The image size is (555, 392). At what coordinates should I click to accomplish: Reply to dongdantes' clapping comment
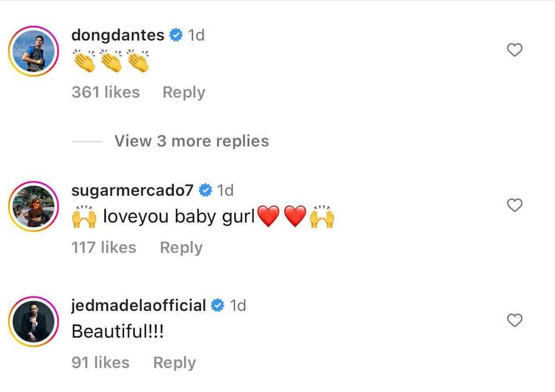coord(184,93)
